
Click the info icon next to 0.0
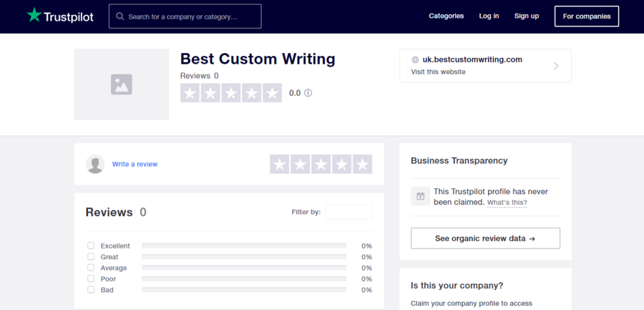308,93
